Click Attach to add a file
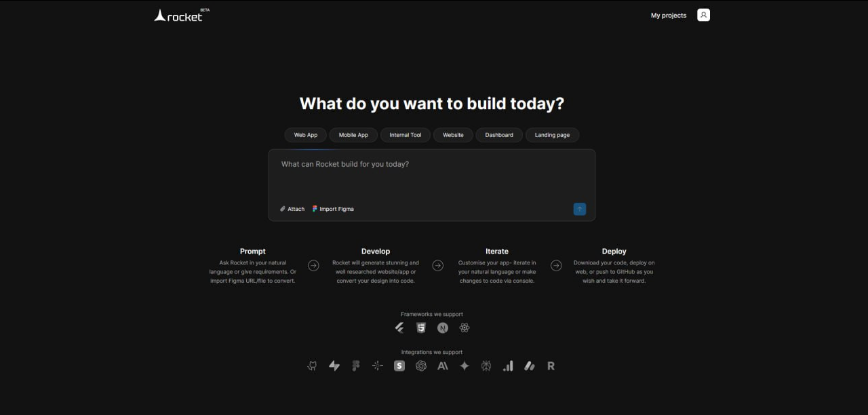Image resolution: width=868 pixels, height=415 pixels. point(292,209)
